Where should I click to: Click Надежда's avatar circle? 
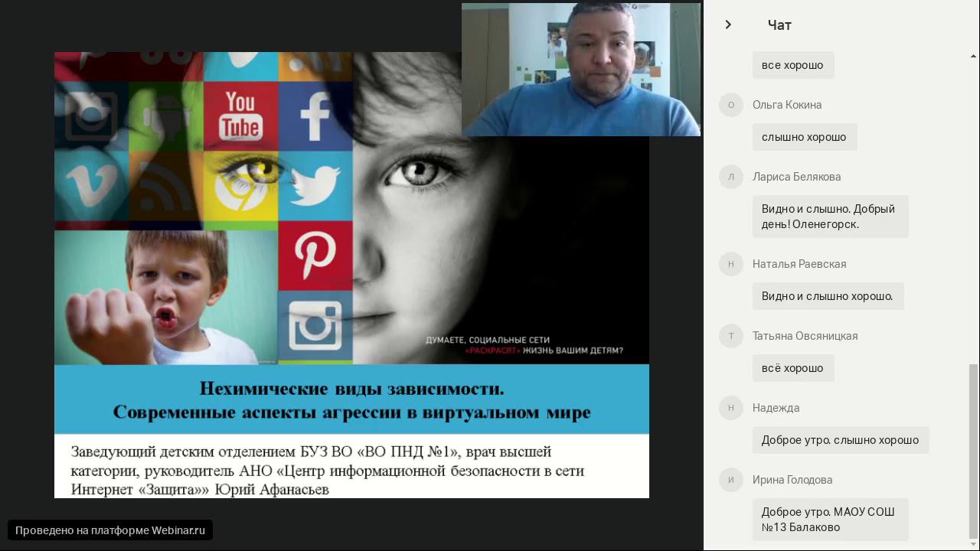click(x=731, y=408)
